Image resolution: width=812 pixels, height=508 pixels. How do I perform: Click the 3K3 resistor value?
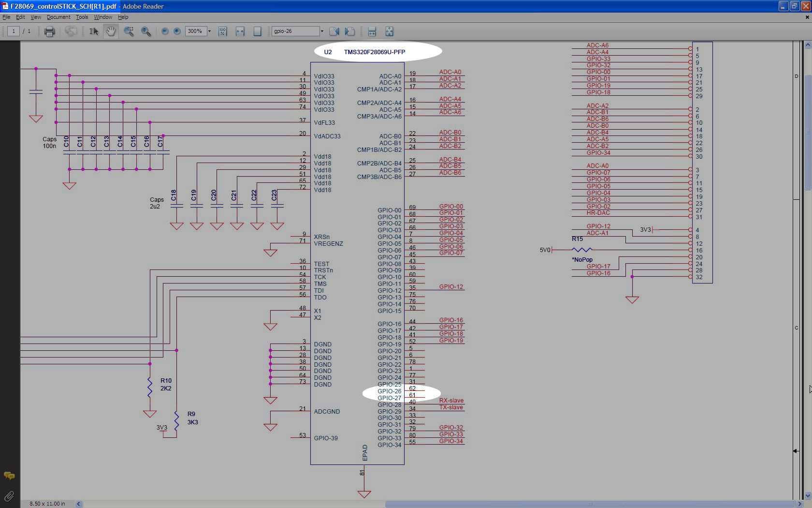pyautogui.click(x=193, y=422)
